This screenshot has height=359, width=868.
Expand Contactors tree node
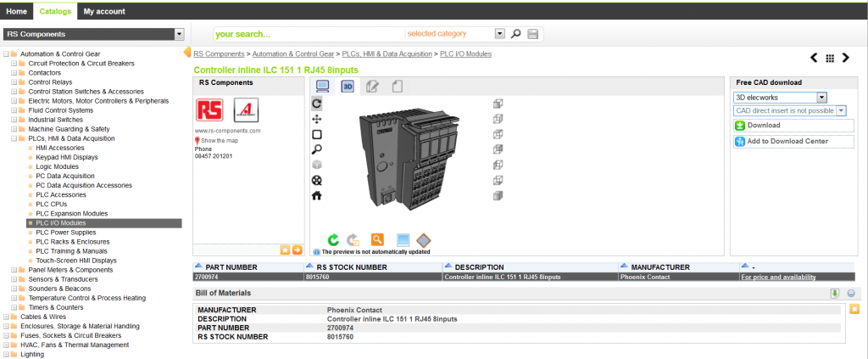pyautogui.click(x=14, y=73)
